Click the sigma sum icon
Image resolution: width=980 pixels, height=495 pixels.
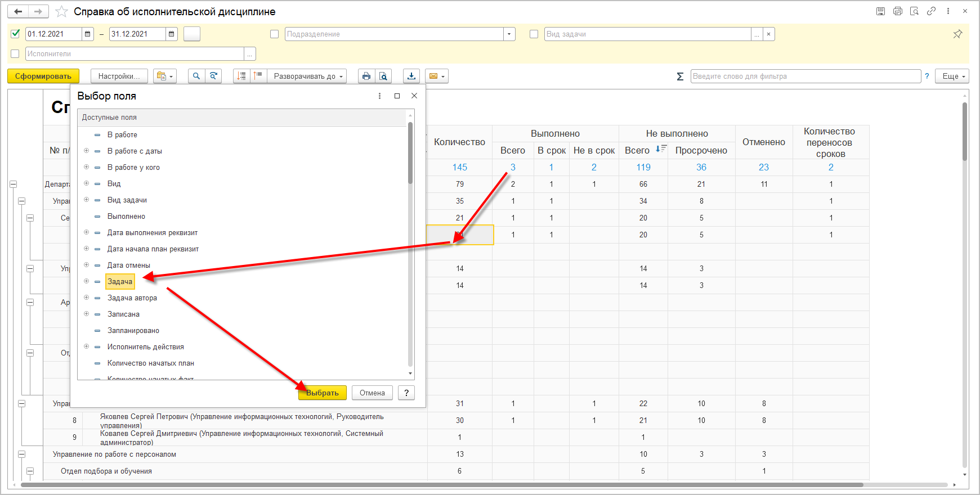680,76
